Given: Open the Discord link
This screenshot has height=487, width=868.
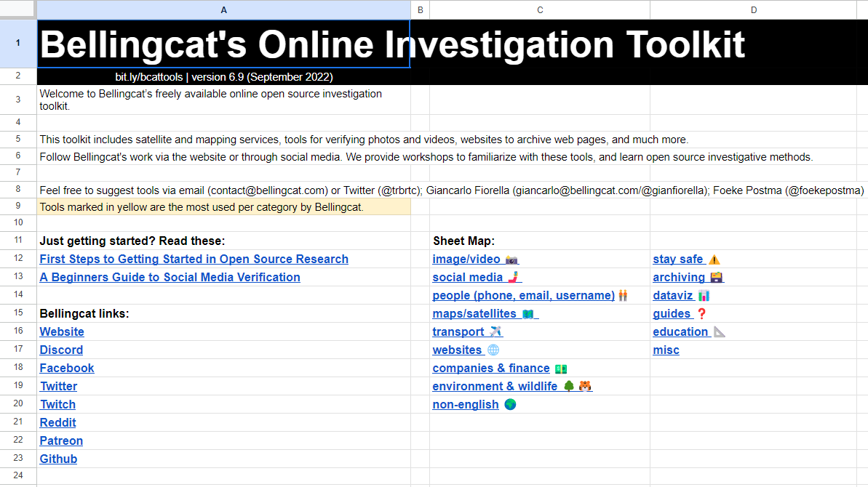Looking at the screenshot, I should pyautogui.click(x=61, y=350).
